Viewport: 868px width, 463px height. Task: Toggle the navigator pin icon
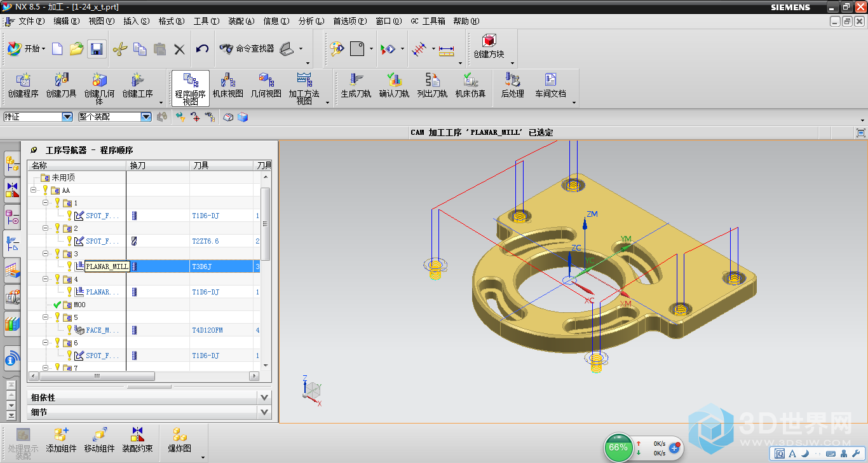(34, 150)
